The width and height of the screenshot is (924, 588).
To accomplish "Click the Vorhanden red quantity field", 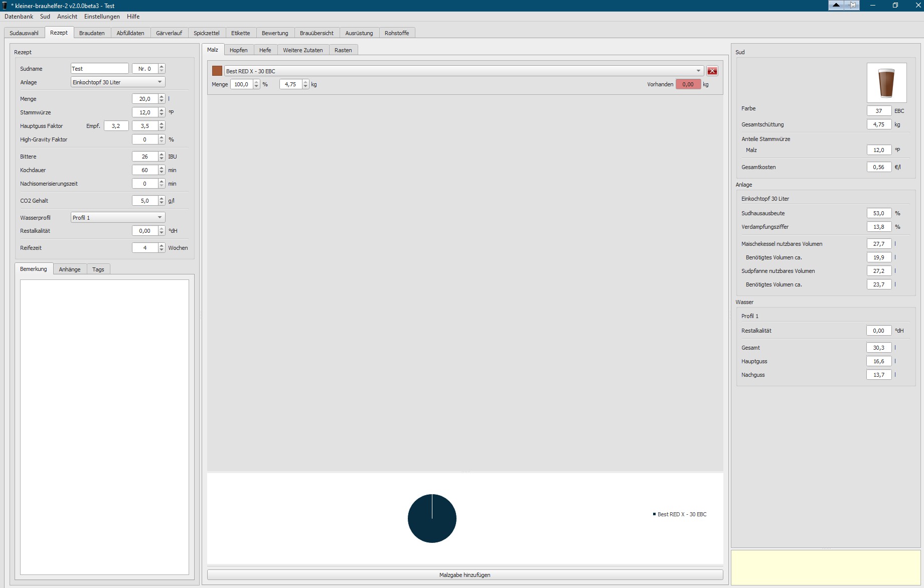I will [688, 84].
